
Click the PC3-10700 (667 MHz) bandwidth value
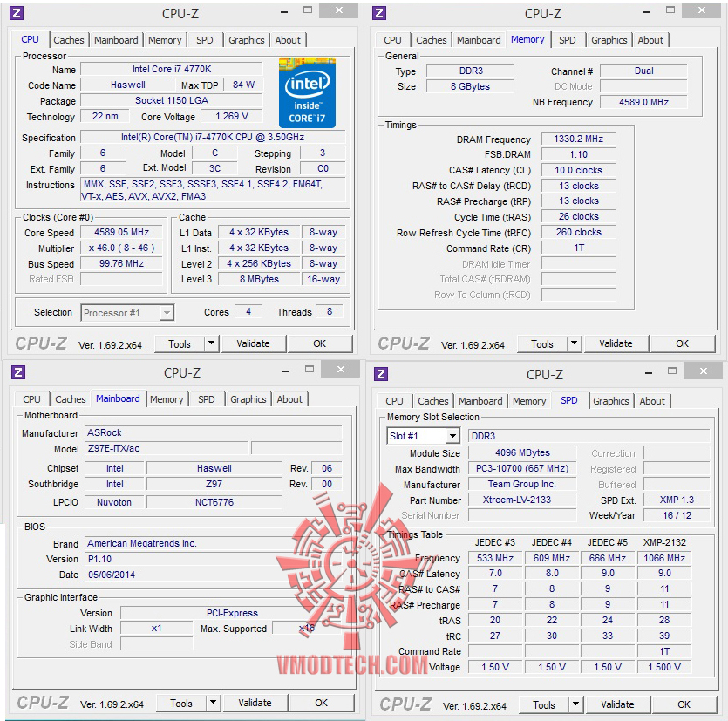coord(522,468)
